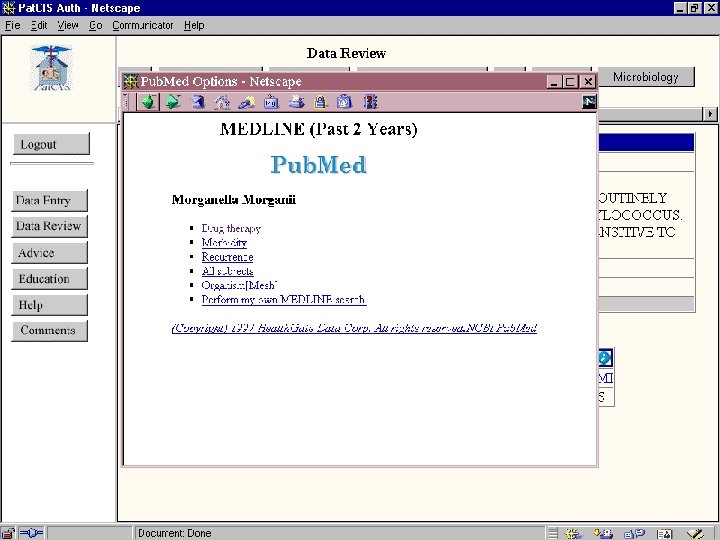Open the Organism[Mesh] link
Screen dimensions: 720x540
[239, 285]
